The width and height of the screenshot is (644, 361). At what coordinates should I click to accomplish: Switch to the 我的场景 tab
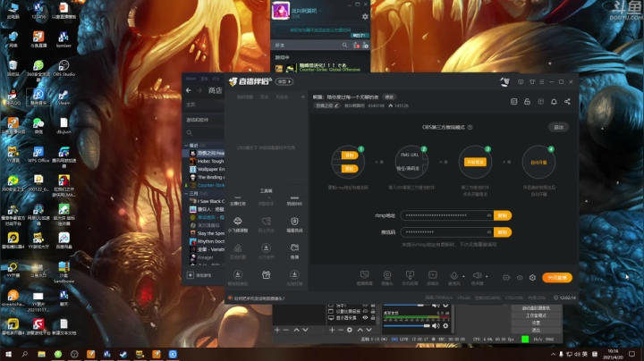click(245, 97)
